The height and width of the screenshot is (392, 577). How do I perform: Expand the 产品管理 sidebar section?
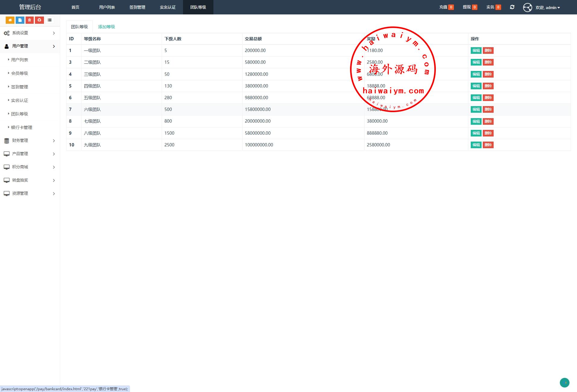(29, 154)
